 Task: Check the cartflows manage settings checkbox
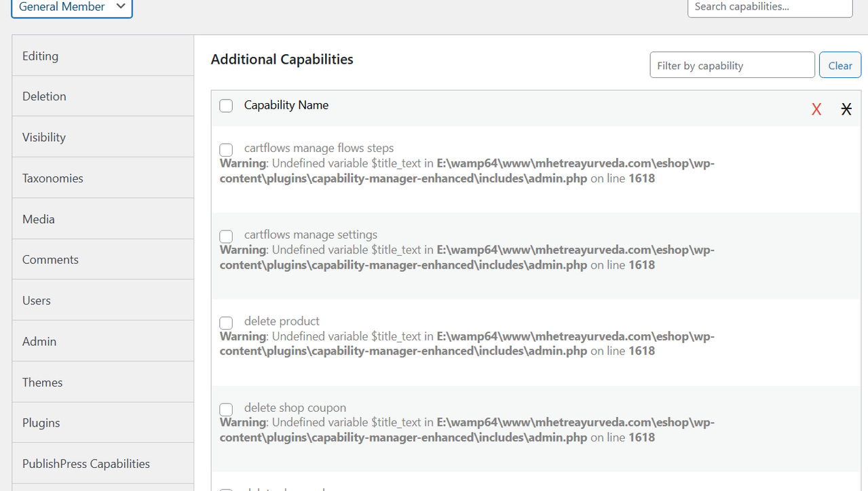point(226,236)
